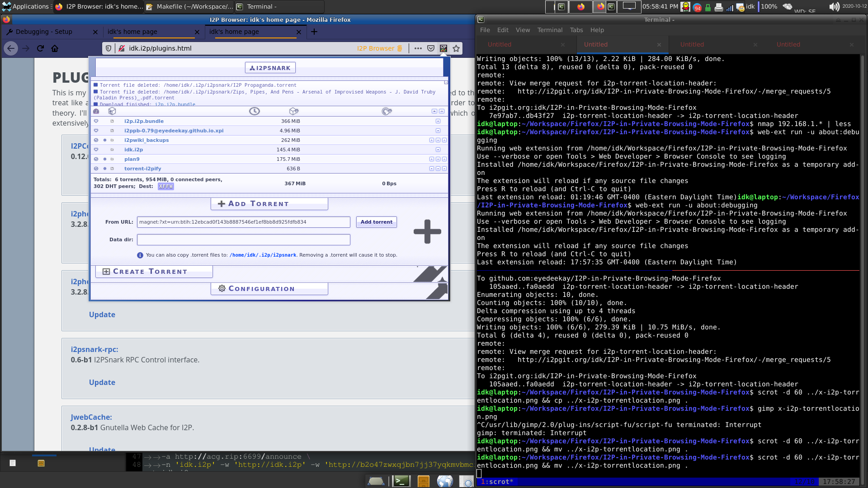
Task: Click the Add torrent button
Action: pos(376,222)
